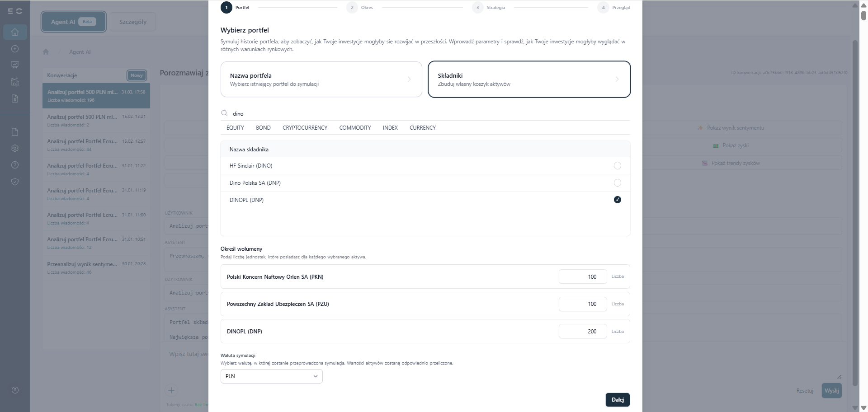Open the conversation dated 31.01, 11:00
This screenshot has width=868, height=412.
coord(96,219)
